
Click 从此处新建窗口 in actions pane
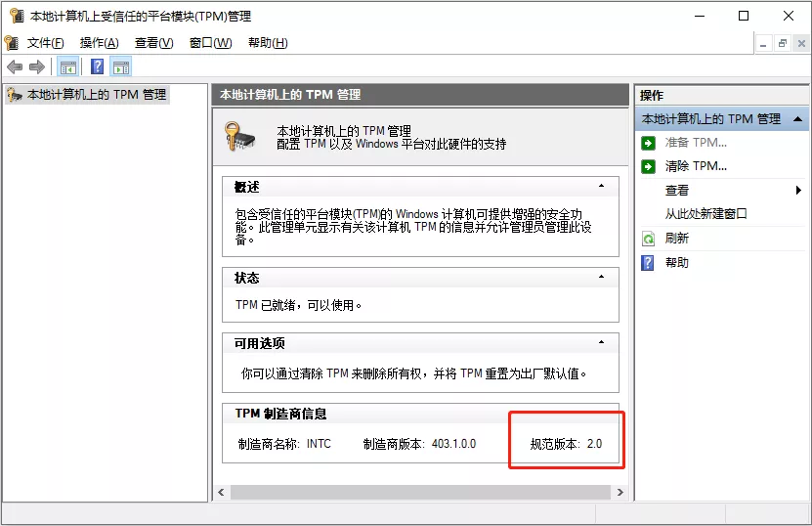click(705, 214)
